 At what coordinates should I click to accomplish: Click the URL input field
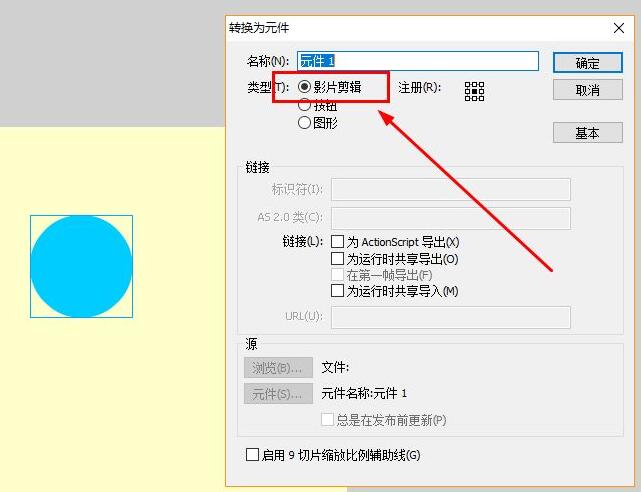[x=451, y=317]
